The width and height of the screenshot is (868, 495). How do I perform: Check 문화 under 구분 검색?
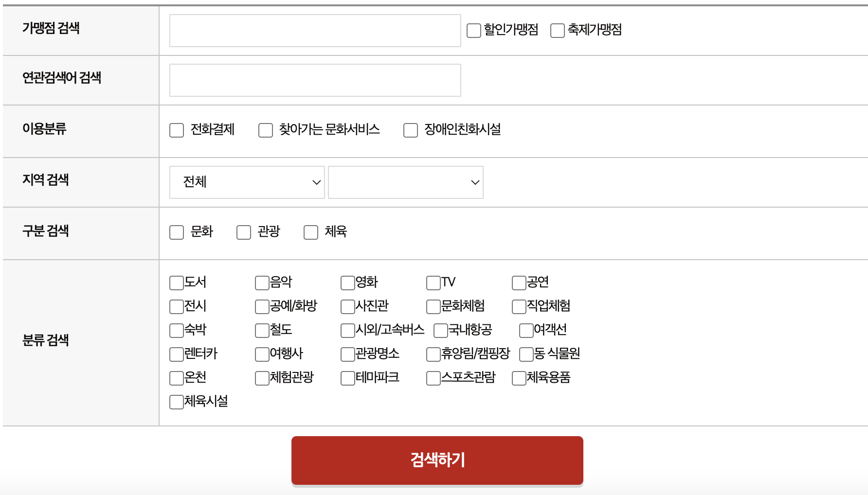coord(176,232)
